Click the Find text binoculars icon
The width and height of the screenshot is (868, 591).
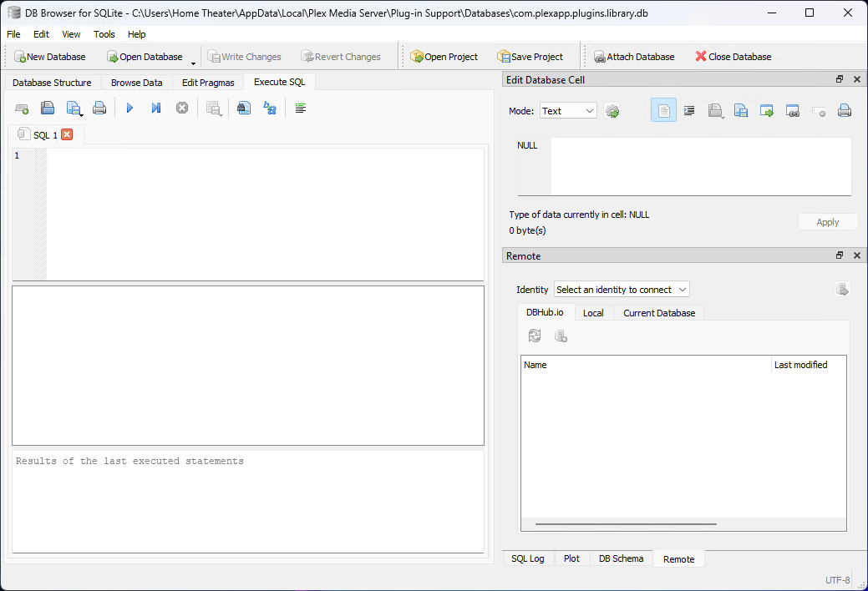pyautogui.click(x=243, y=109)
